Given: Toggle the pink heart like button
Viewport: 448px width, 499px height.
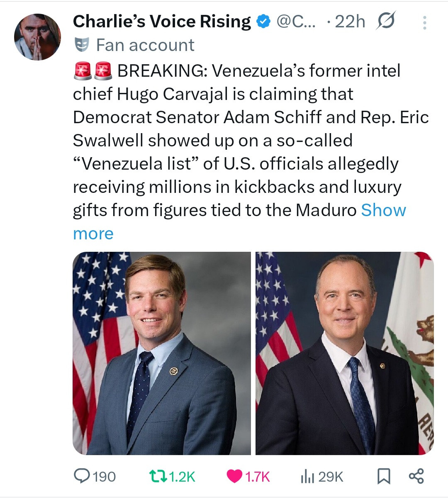Looking at the screenshot, I should 235,476.
